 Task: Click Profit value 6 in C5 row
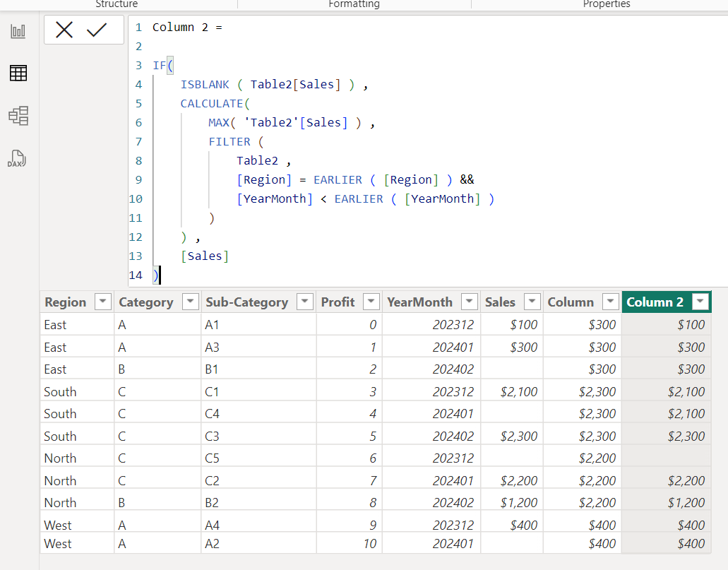coord(373,458)
